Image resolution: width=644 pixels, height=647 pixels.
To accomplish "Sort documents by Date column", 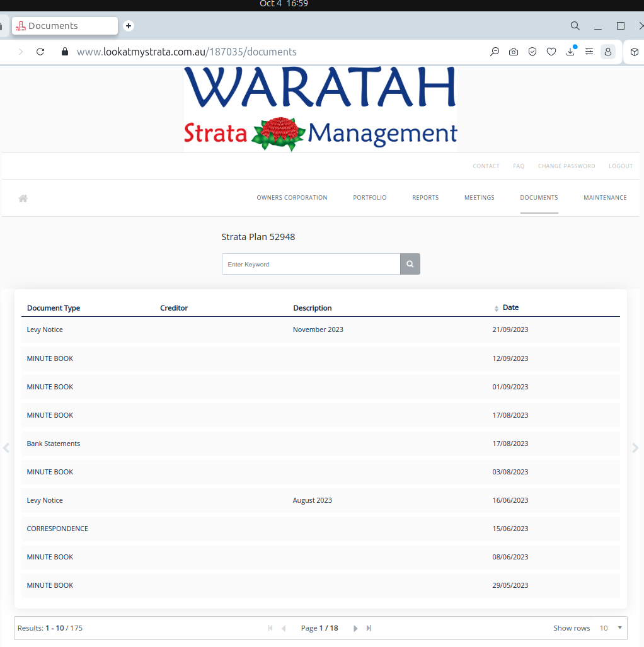I will click(510, 307).
